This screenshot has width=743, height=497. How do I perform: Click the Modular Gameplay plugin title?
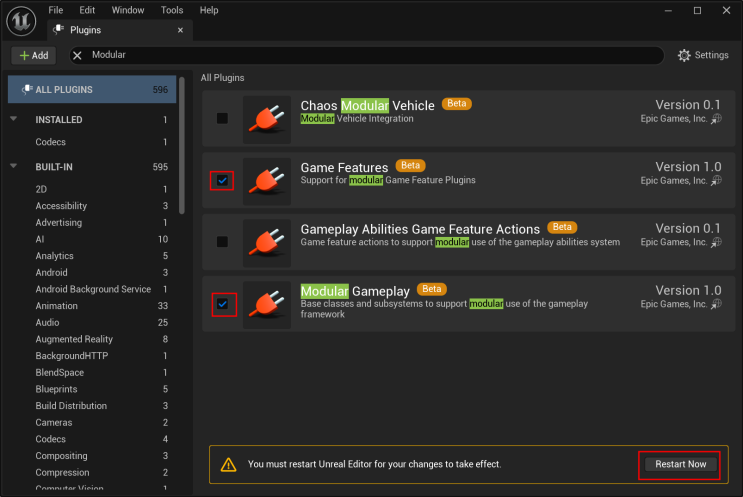coord(355,291)
